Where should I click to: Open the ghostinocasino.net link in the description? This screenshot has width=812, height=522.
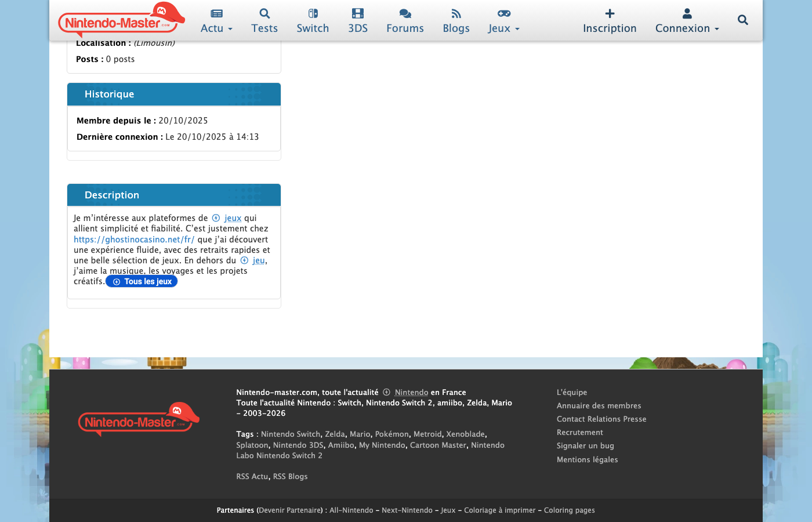click(134, 240)
